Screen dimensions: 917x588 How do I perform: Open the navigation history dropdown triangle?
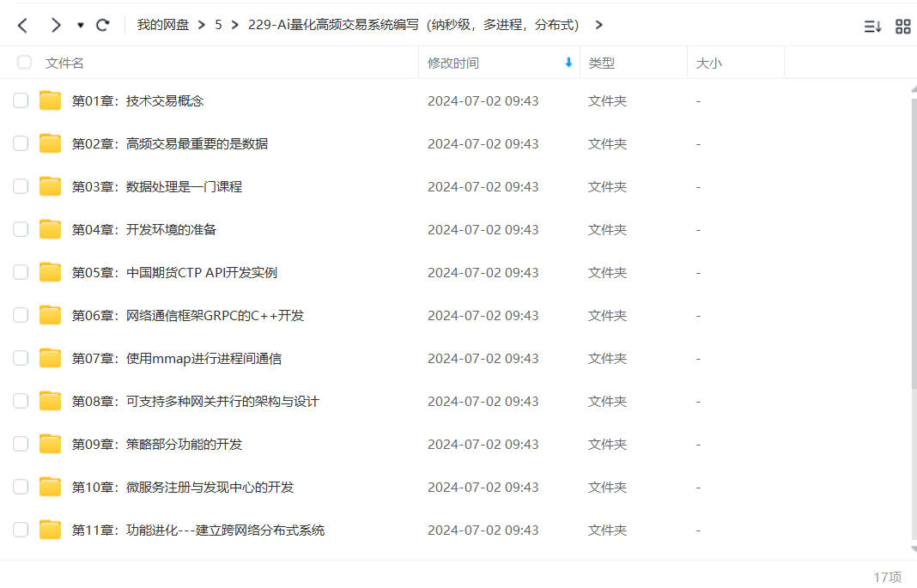click(x=80, y=25)
